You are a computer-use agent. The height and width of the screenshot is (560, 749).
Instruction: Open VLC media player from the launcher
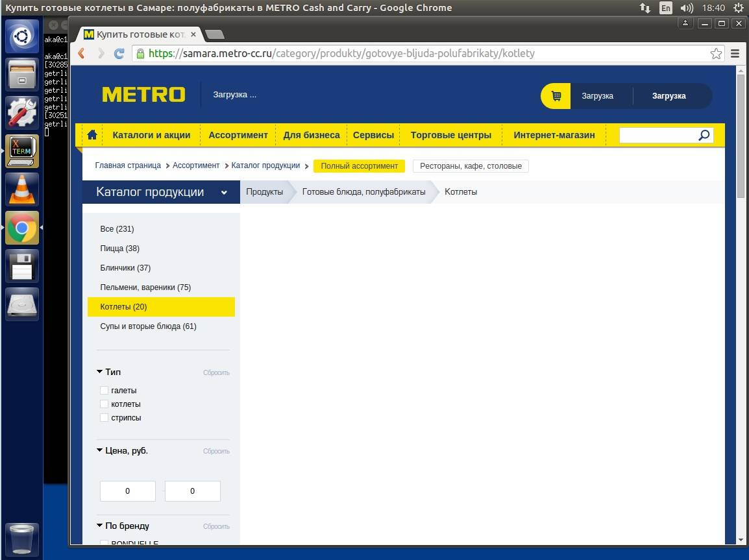click(x=22, y=189)
